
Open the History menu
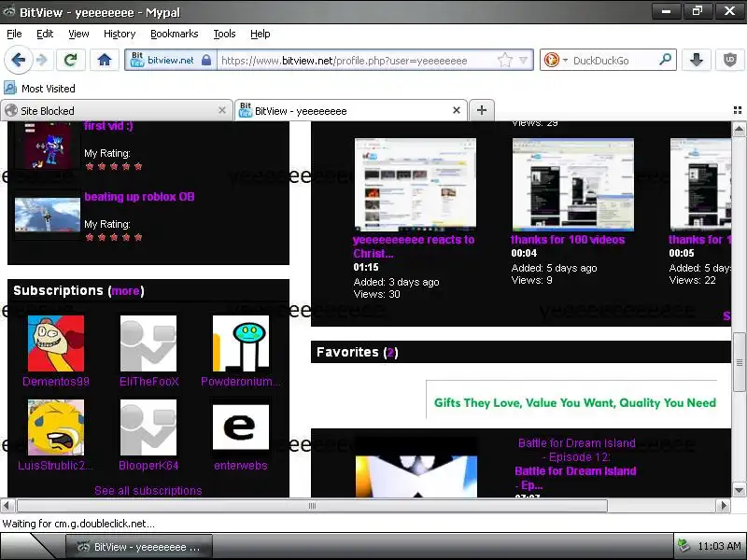click(120, 34)
